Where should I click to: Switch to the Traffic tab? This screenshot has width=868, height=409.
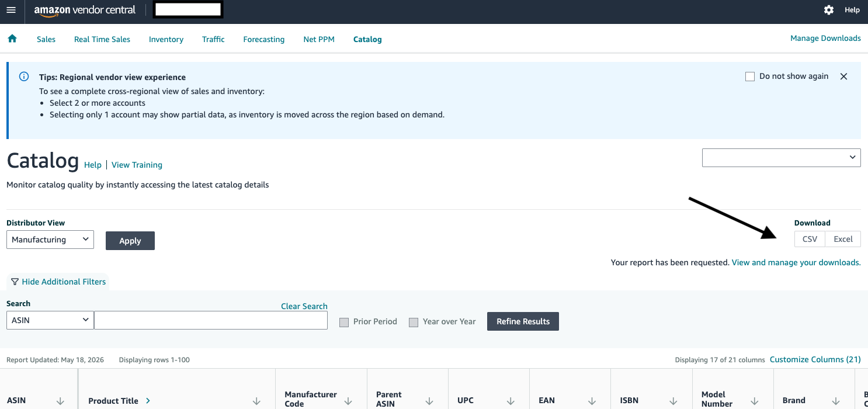pos(213,39)
